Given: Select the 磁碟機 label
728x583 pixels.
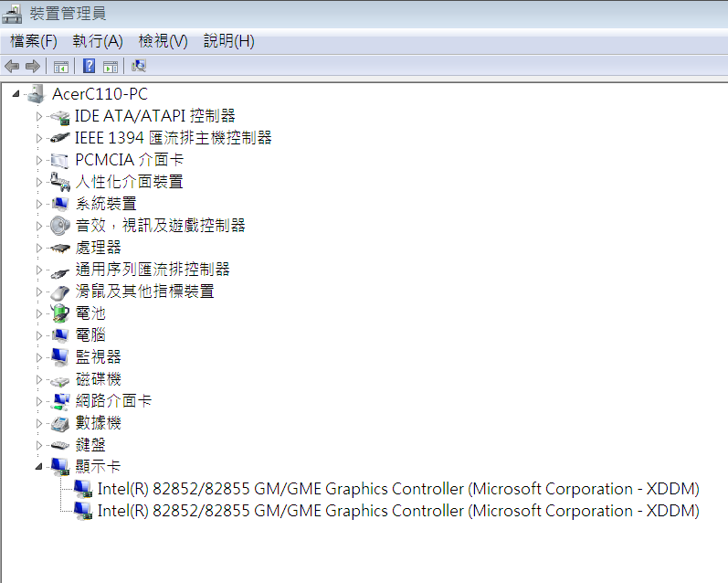Looking at the screenshot, I should pos(98,379).
